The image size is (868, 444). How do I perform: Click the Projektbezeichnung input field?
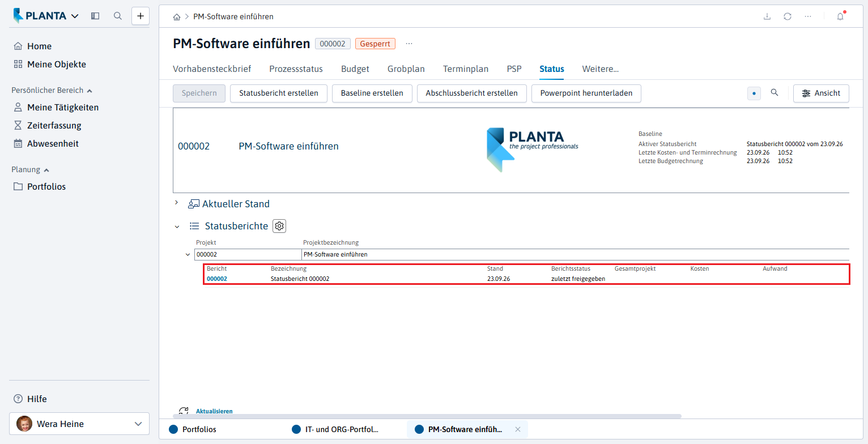point(576,254)
